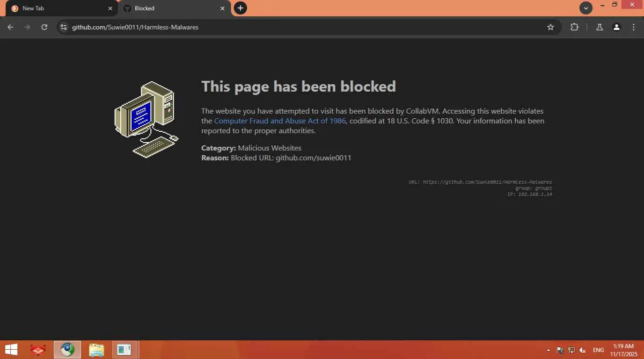Open the Extensions puzzle icon

click(x=575, y=27)
